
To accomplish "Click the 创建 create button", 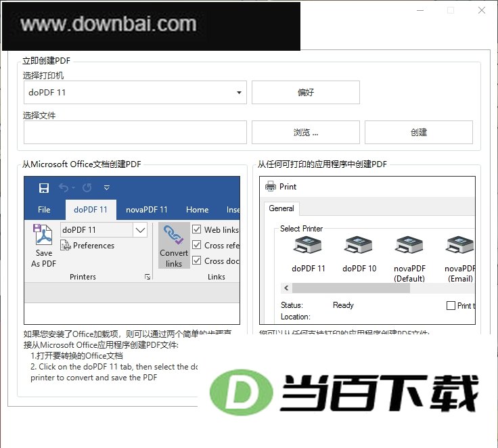I will 419,132.
